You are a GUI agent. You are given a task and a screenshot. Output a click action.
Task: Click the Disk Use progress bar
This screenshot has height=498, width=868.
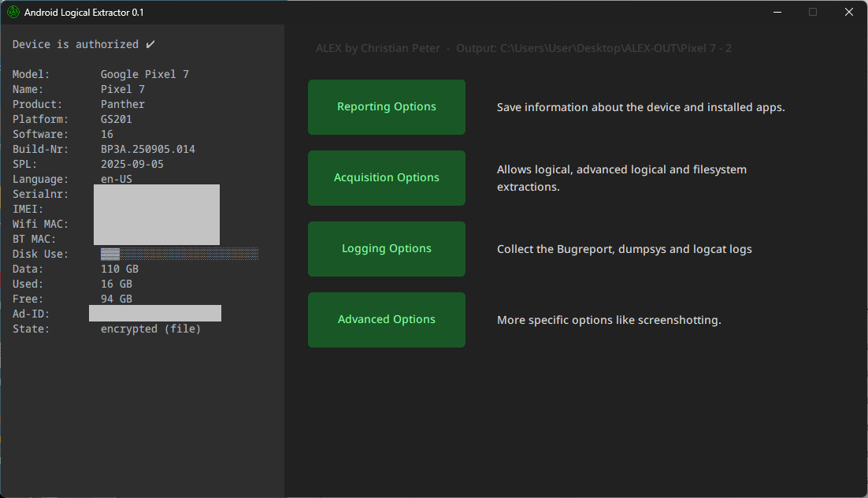(179, 253)
